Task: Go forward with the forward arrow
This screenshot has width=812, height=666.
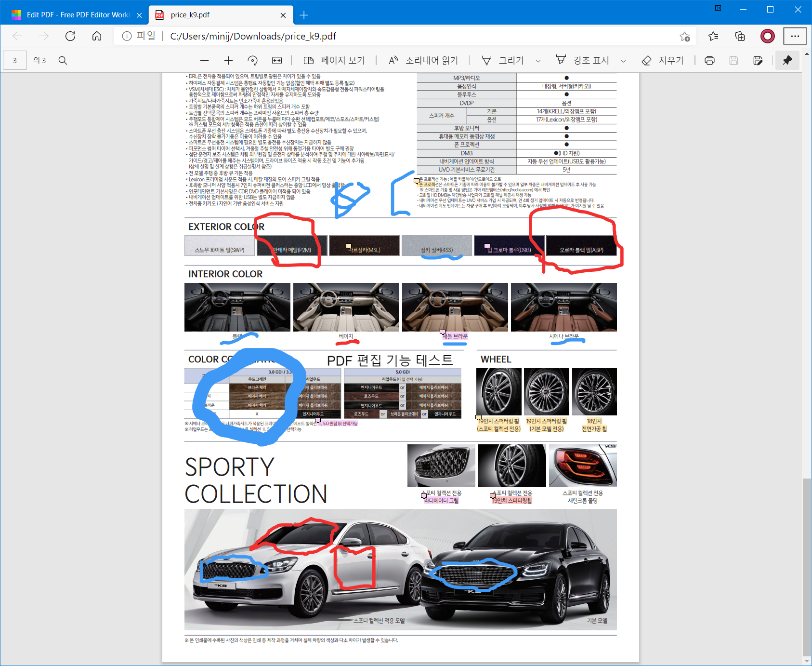Action: [x=44, y=36]
